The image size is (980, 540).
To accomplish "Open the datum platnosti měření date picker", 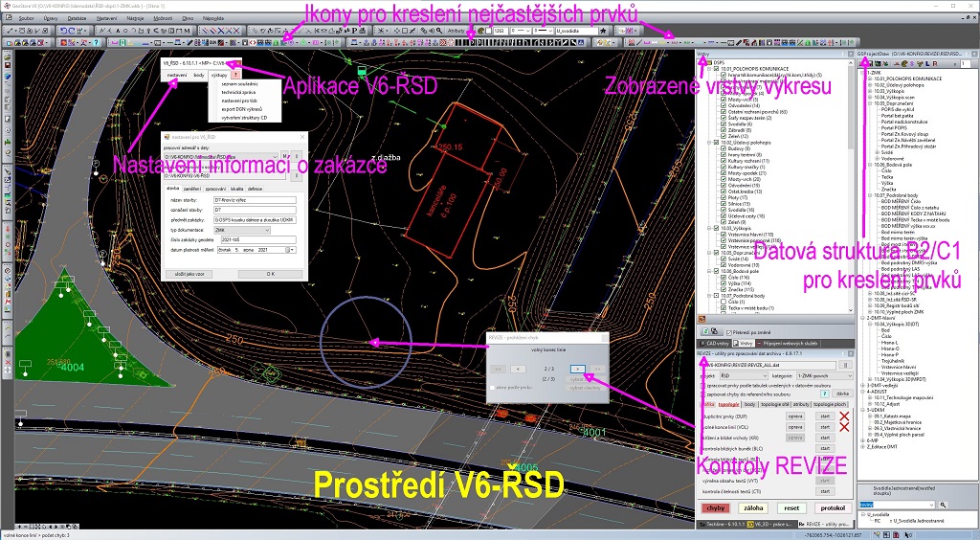I will tap(289, 250).
